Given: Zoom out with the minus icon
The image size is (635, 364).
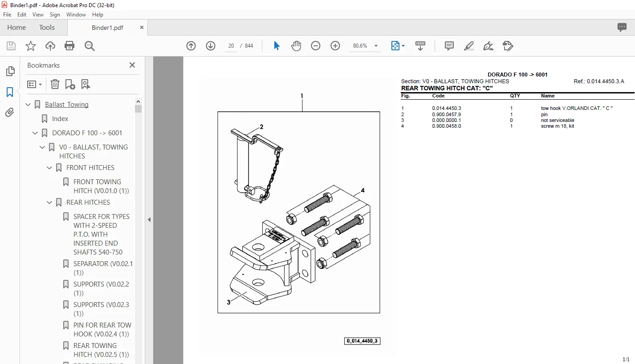Looking at the screenshot, I should (x=316, y=46).
